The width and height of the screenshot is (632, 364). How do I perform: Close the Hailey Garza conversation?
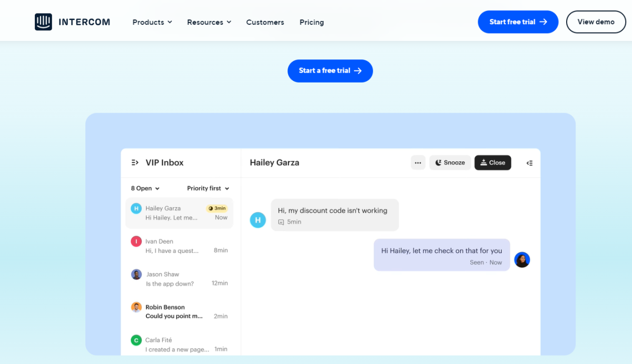pos(492,162)
